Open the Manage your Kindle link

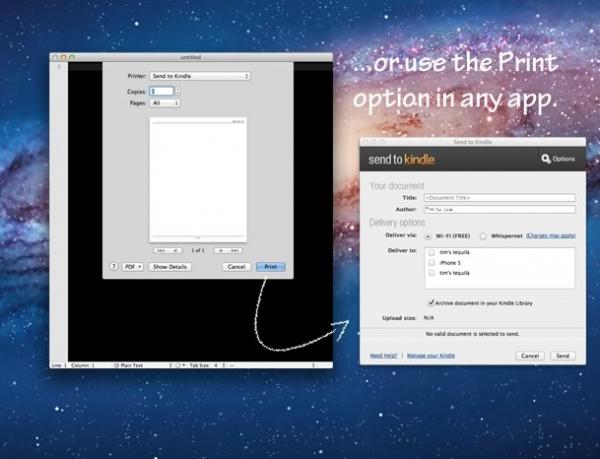[431, 356]
